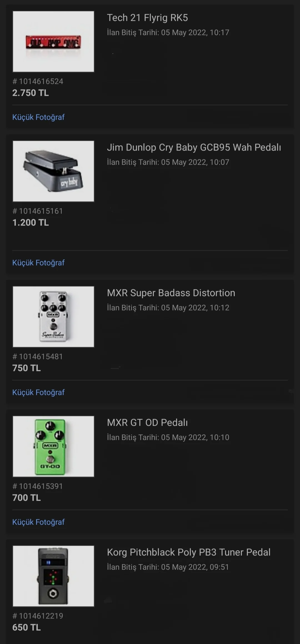Image resolution: width=300 pixels, height=644 pixels.
Task: Open the Korg Pitchblack tuner pedal image
Action: point(53,576)
